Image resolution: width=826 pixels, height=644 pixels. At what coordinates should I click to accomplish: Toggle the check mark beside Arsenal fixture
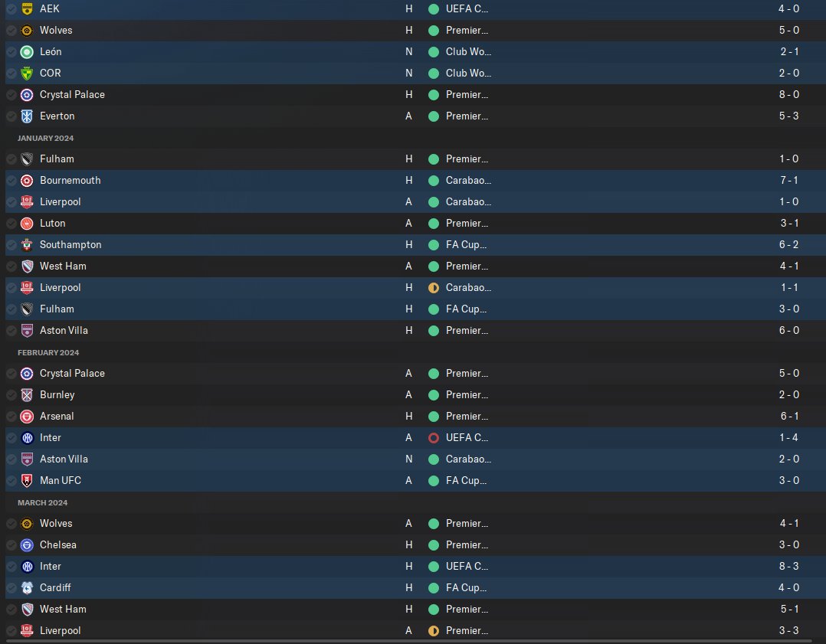click(11, 417)
